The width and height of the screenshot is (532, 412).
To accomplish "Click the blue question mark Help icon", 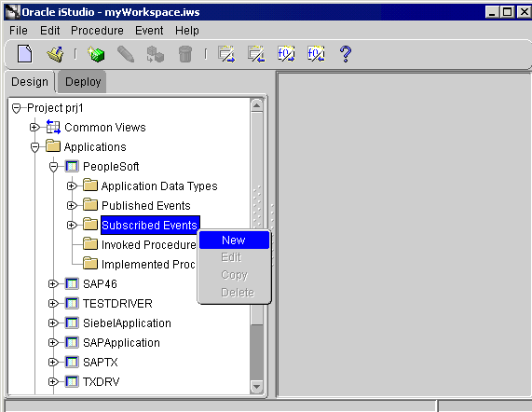I will tap(346, 54).
